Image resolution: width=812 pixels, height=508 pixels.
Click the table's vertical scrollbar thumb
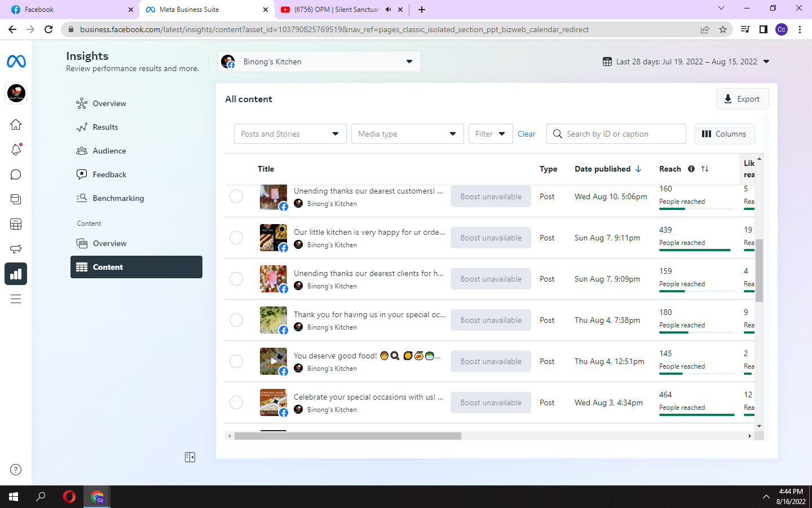click(759, 271)
